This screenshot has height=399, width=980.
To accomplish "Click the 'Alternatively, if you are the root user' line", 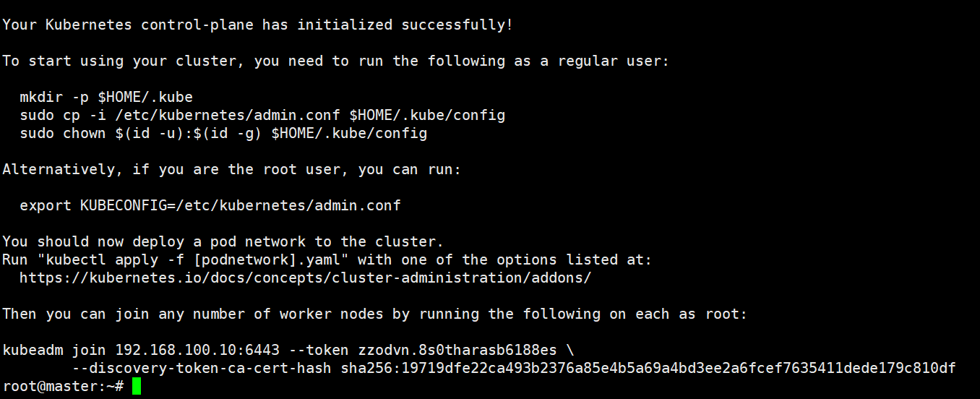I will [232, 169].
